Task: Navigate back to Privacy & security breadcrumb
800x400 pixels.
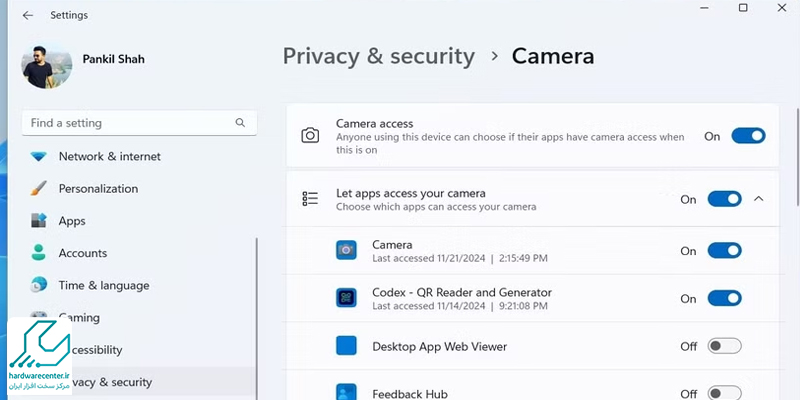Action: 378,56
